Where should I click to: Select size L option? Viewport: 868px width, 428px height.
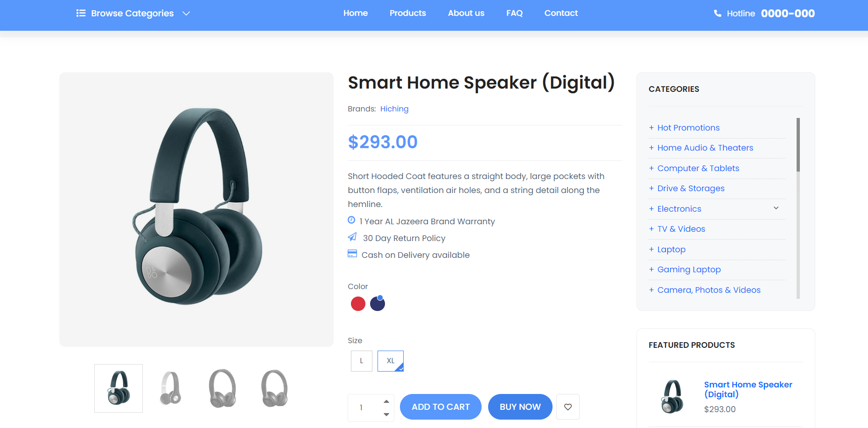[362, 361]
